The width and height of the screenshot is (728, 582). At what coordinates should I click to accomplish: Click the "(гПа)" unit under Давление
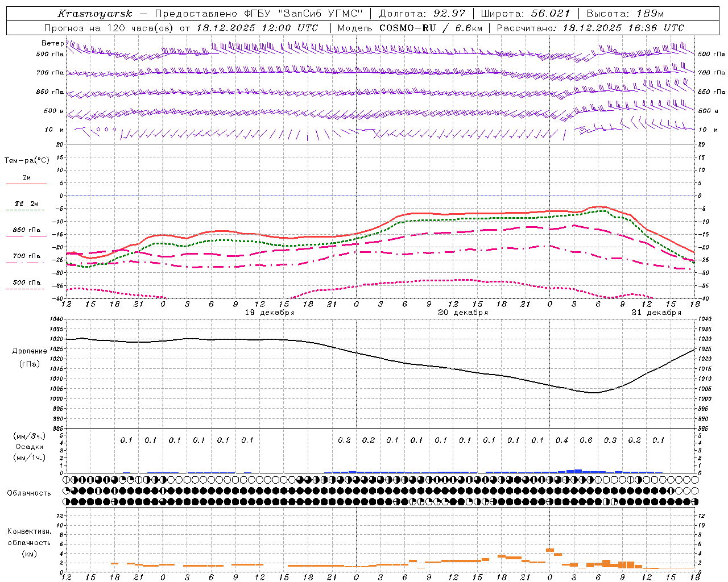tap(30, 364)
